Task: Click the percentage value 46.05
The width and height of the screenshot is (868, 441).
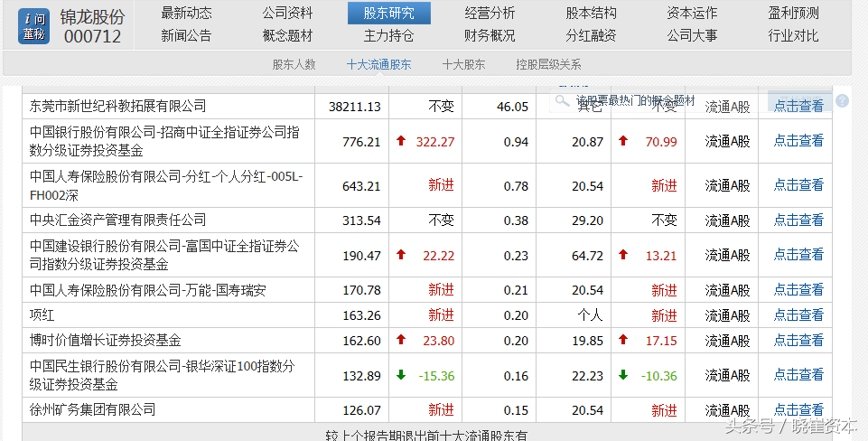Action: click(x=513, y=107)
